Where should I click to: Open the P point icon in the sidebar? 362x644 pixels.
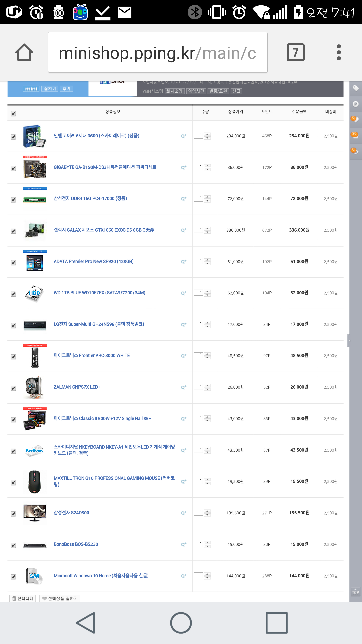(355, 104)
